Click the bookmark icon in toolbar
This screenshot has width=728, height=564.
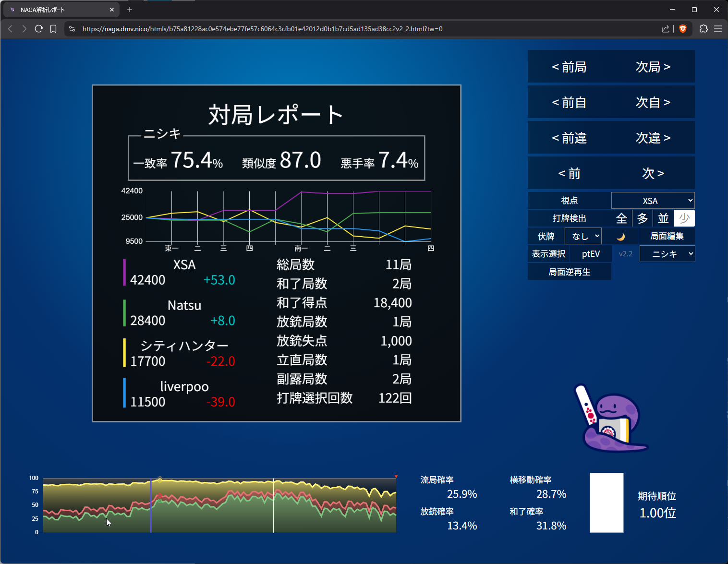coord(53,29)
